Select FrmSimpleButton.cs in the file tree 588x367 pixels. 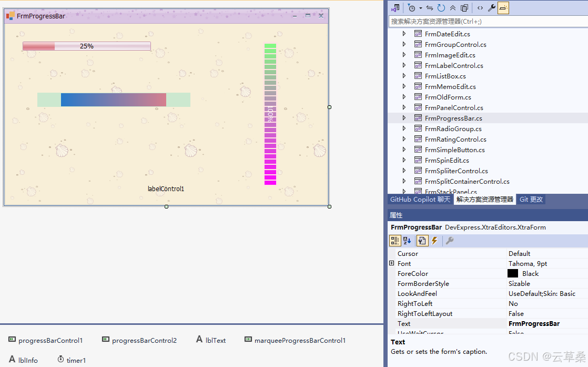click(x=455, y=150)
